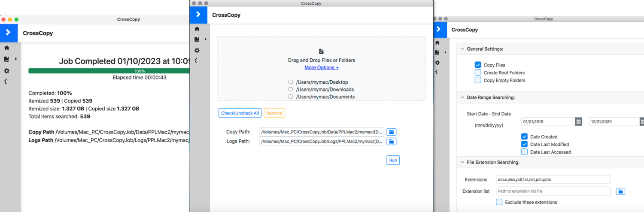Screen dimensions: 644x212
Task: Enable Create Root Folders checkbox
Action: click(x=478, y=73)
